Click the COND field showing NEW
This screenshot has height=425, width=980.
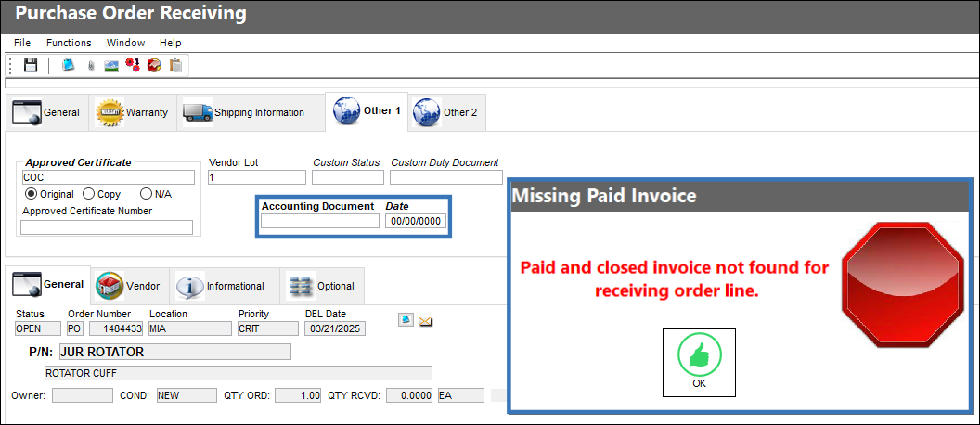(x=187, y=395)
